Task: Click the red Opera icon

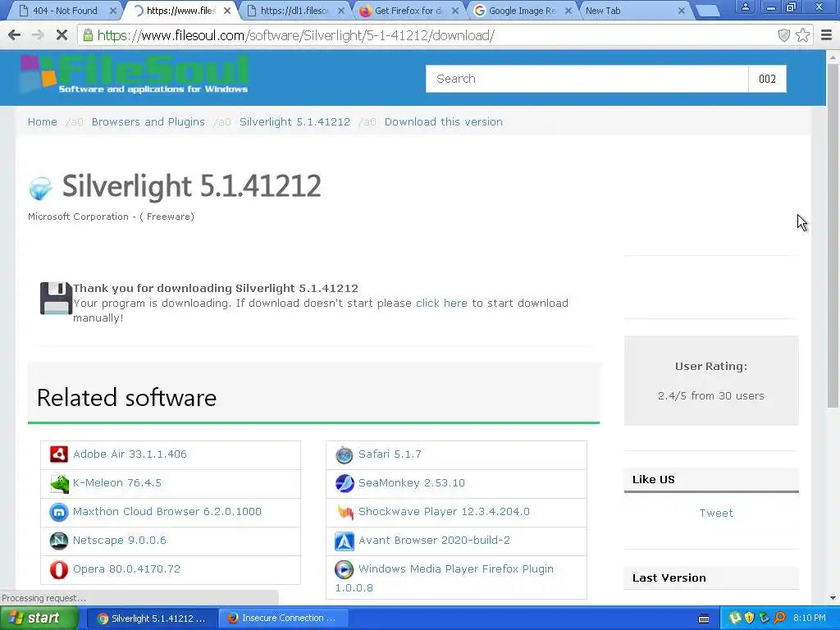Action: pos(59,569)
